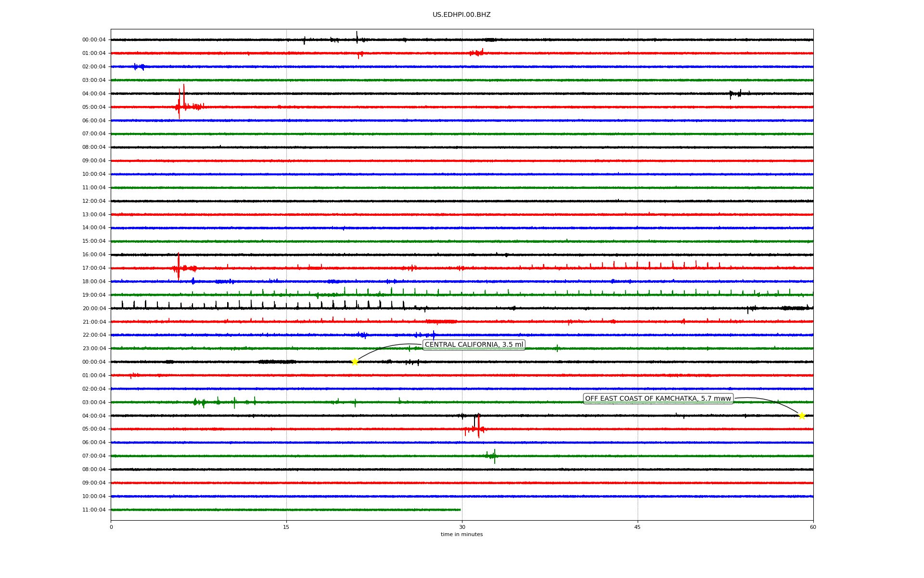
Task: Click the black event near end of 04:00:04 trace
Action: 735,93
